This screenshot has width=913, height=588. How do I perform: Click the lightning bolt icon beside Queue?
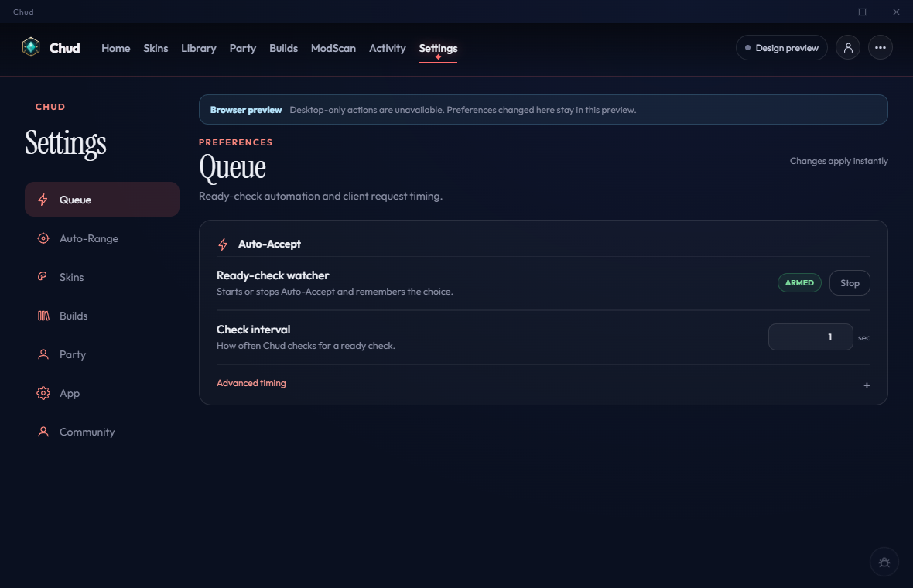pyautogui.click(x=43, y=200)
